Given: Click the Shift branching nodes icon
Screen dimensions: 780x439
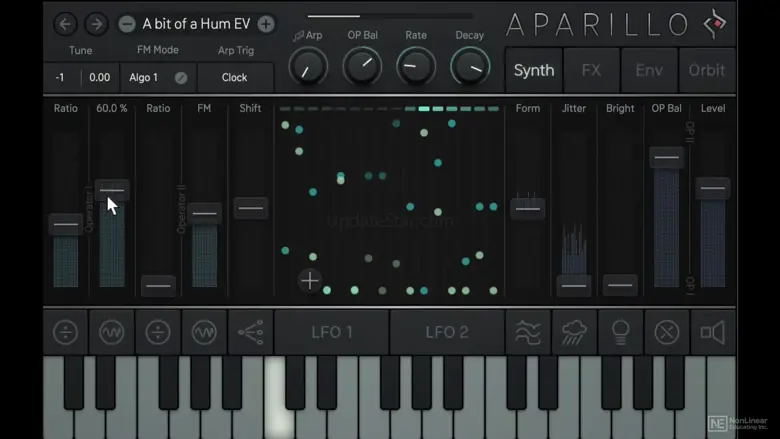Looking at the screenshot, I should 251,332.
